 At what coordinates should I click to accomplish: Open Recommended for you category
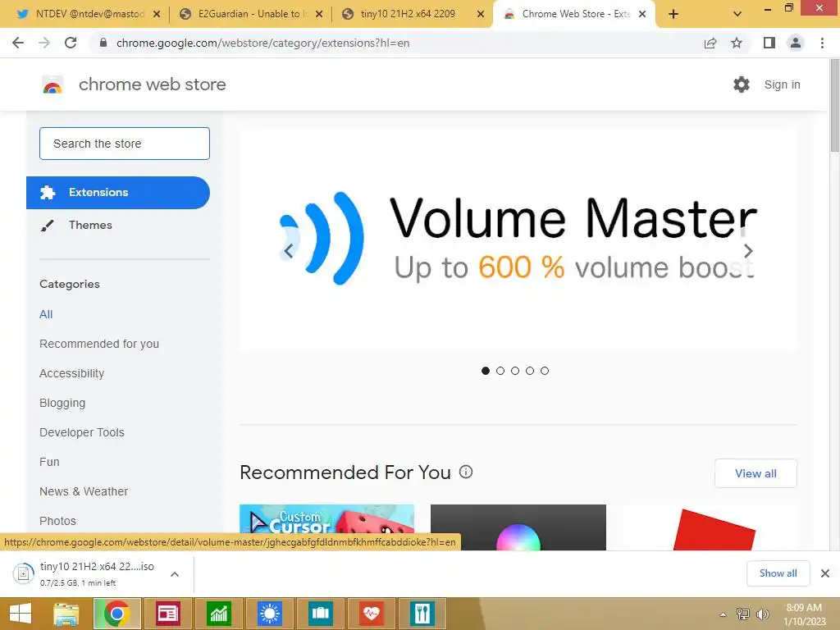[99, 344]
